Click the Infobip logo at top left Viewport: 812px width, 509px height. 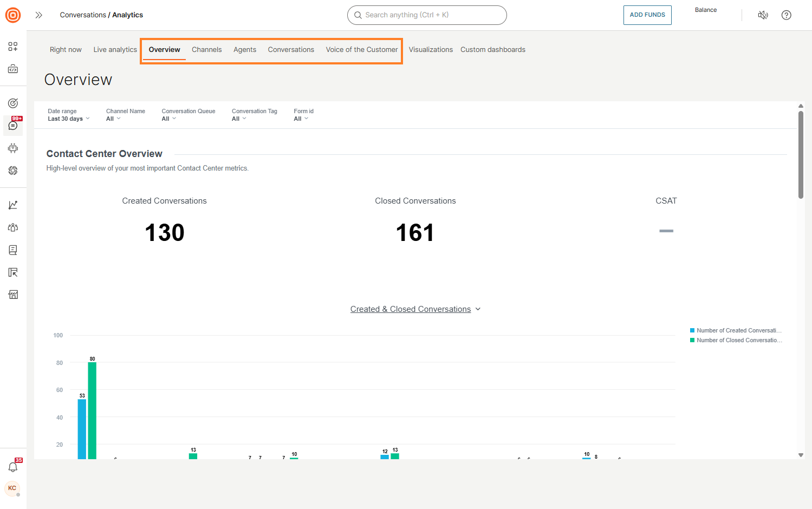(12, 15)
